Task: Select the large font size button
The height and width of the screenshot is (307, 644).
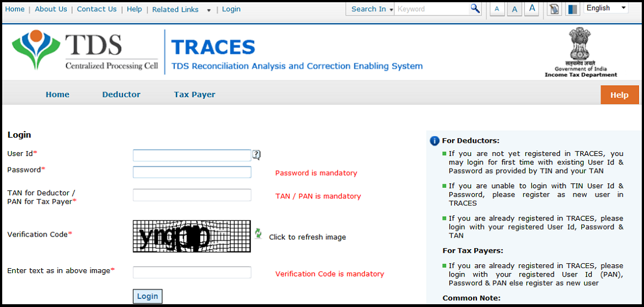Action: click(x=532, y=9)
